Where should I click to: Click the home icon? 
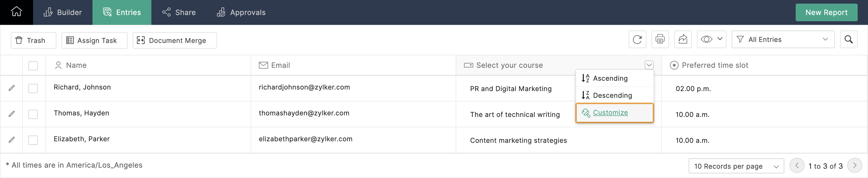pos(16,12)
